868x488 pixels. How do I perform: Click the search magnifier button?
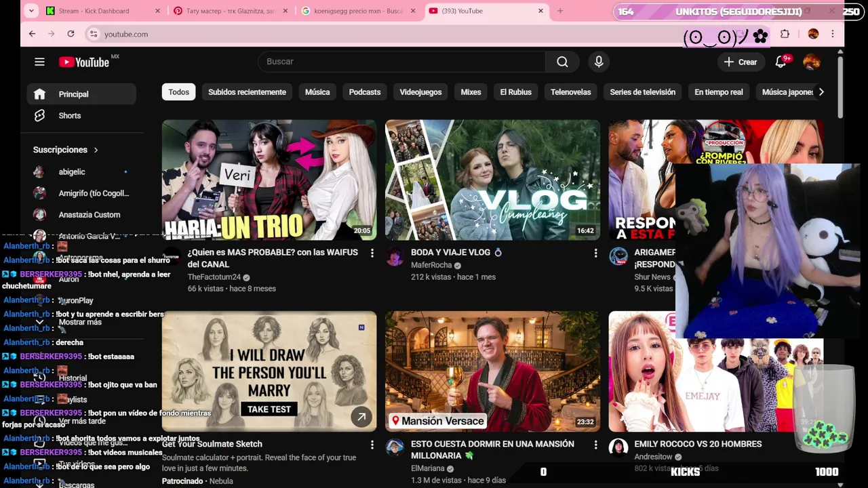562,62
